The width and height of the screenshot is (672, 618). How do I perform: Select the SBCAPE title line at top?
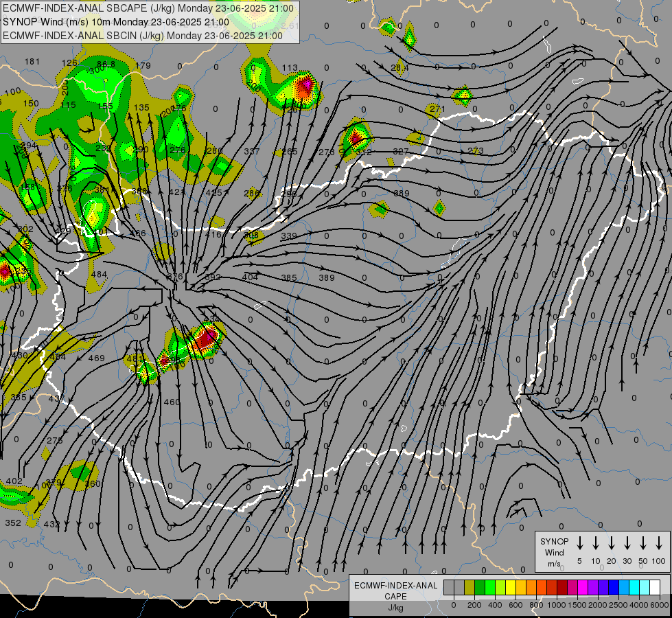(x=148, y=8)
